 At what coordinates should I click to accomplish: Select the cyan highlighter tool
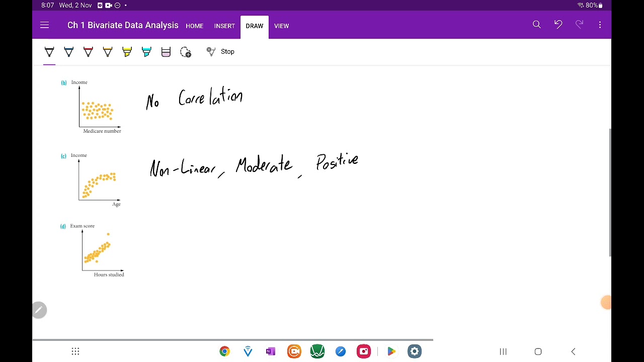146,52
